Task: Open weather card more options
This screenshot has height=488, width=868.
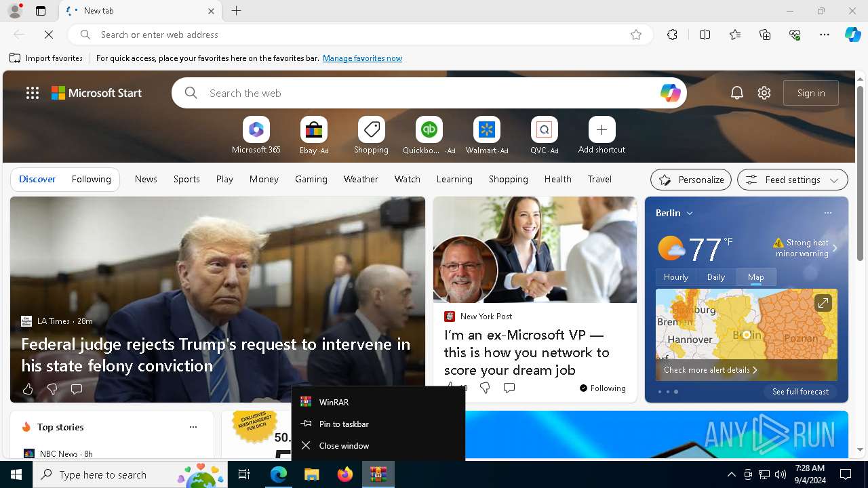Action: point(828,213)
